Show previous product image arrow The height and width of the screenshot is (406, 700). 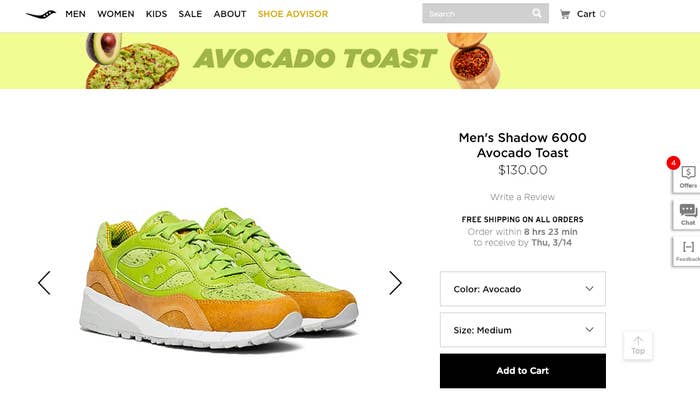pos(44,283)
